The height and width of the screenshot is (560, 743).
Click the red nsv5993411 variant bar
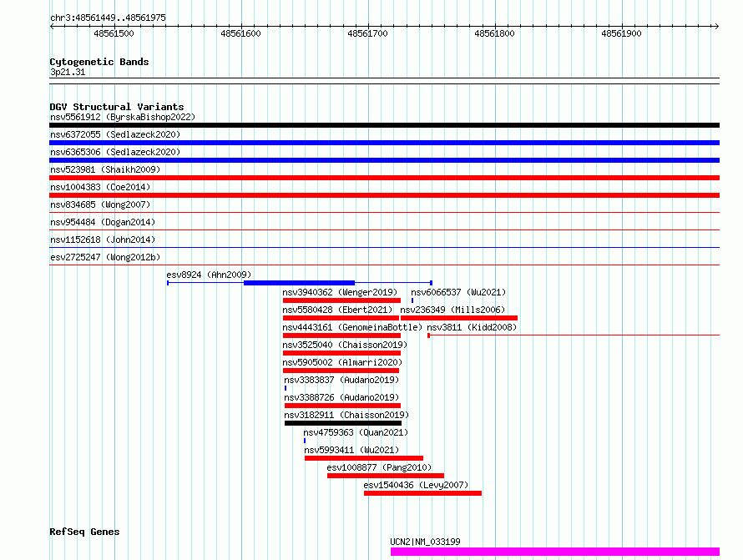[364, 458]
